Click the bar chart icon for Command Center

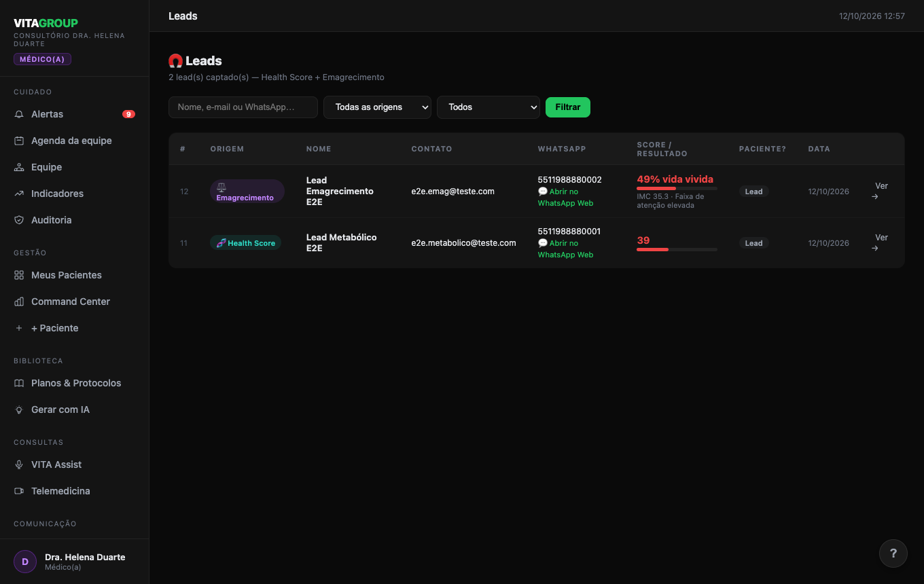[x=19, y=302]
